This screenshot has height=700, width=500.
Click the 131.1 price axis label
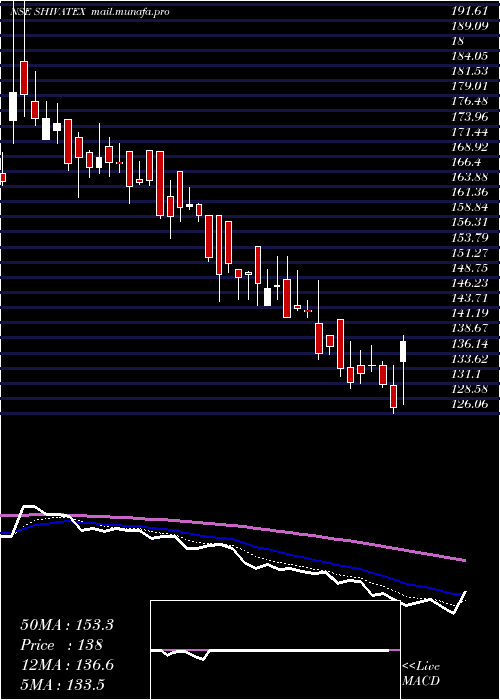pos(466,374)
